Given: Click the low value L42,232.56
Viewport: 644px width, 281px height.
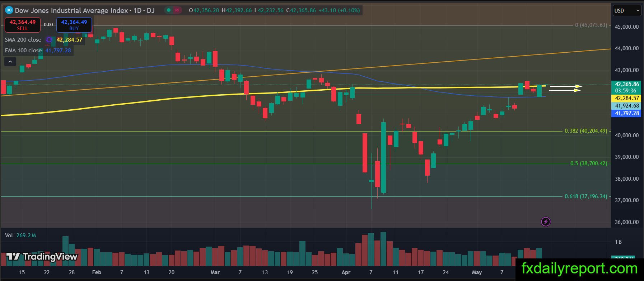Looking at the screenshot, I should (x=269, y=10).
